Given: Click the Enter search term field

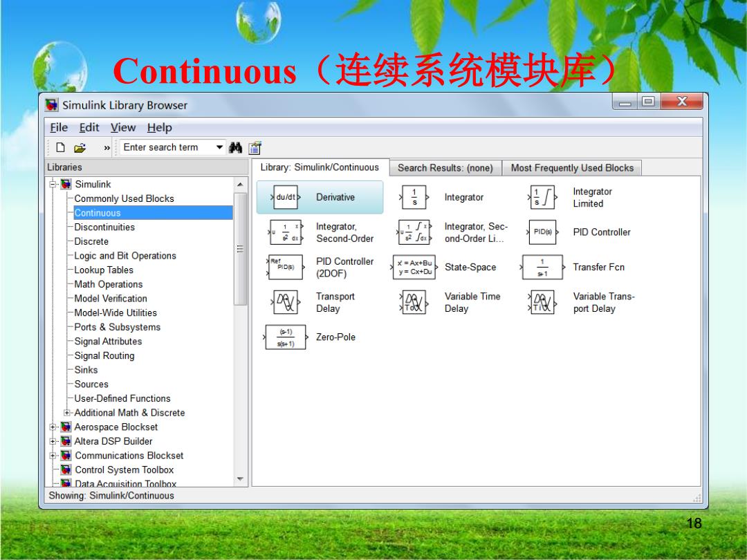Looking at the screenshot, I should pyautogui.click(x=167, y=147).
